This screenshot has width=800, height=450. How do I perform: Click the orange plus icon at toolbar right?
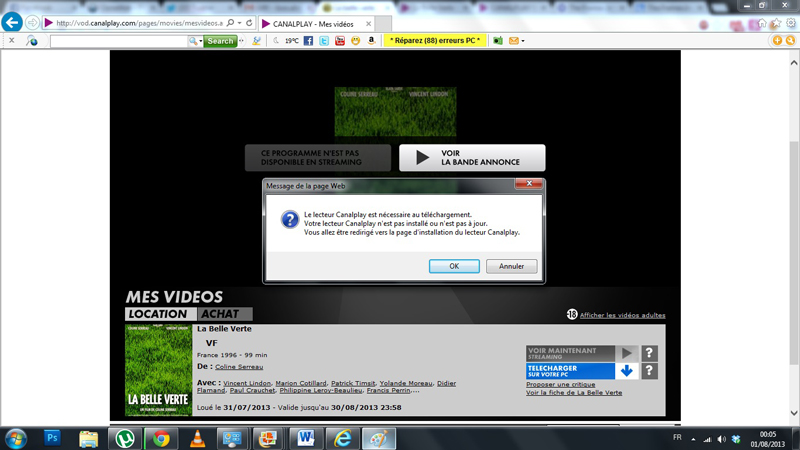(x=777, y=40)
